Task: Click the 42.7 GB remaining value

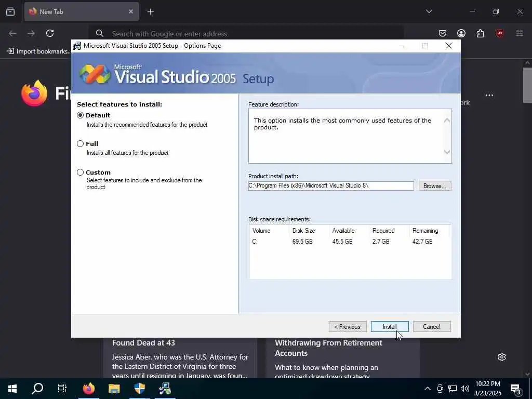Action: [422, 242]
